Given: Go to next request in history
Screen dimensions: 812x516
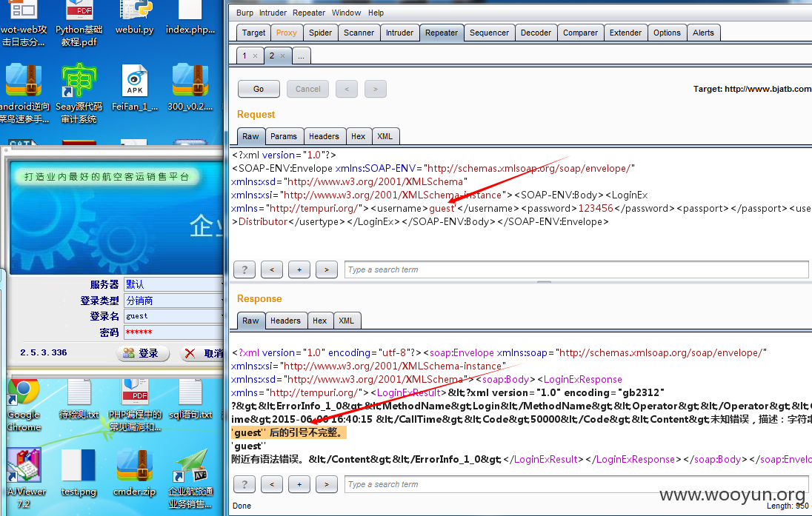Looking at the screenshot, I should coord(376,89).
